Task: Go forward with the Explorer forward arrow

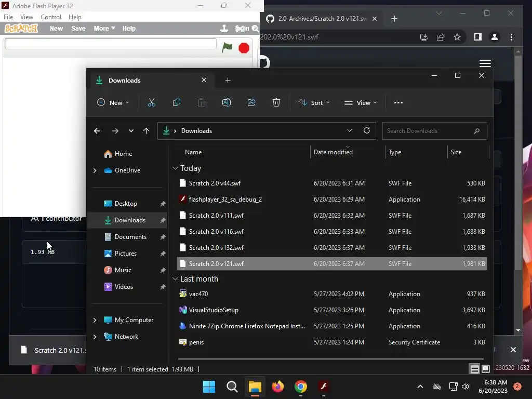Action: point(115,131)
